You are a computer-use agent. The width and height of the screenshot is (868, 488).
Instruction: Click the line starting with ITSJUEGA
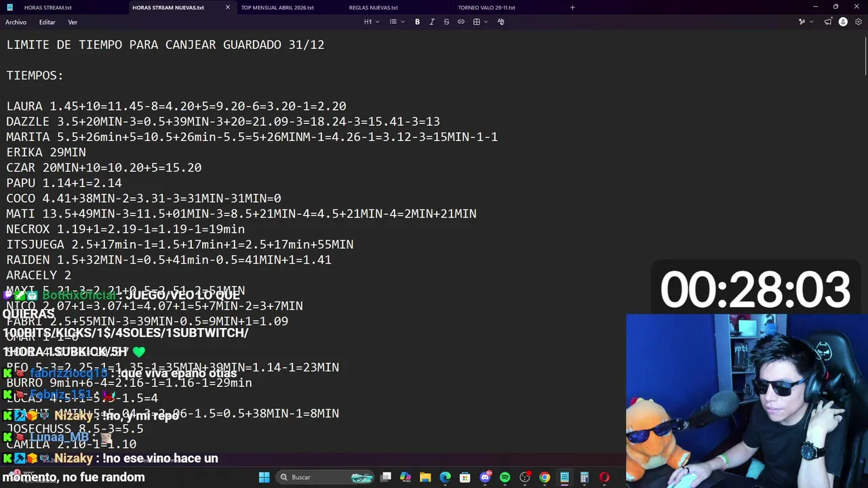coord(180,244)
